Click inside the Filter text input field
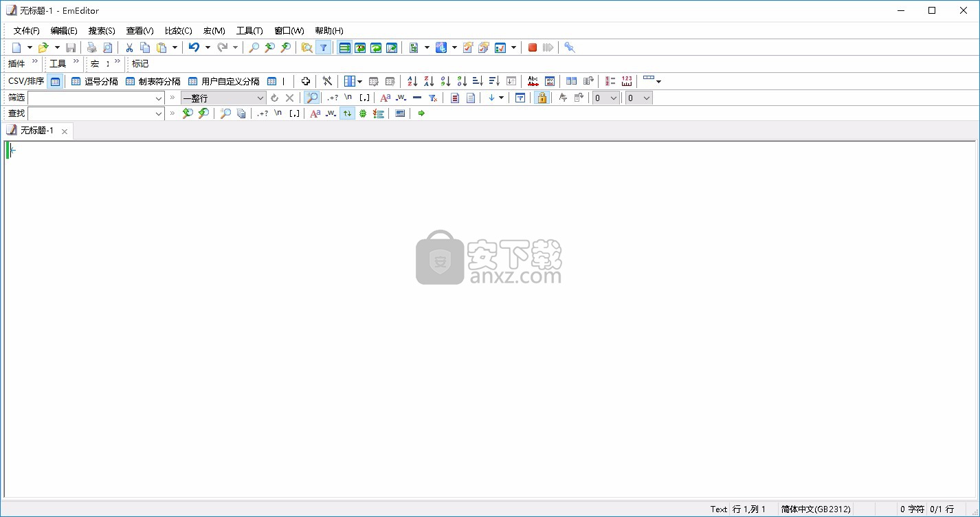This screenshot has height=517, width=980. (x=90, y=98)
